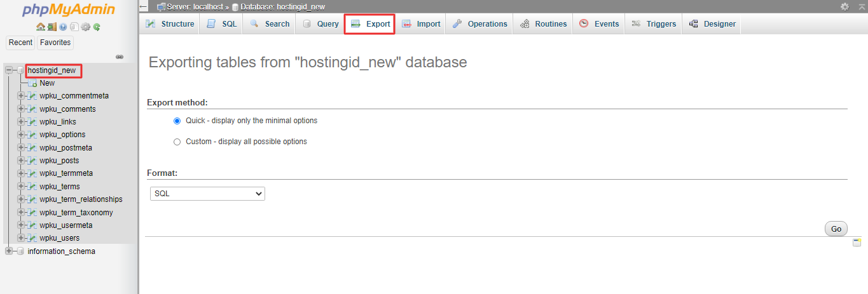Select wpku_options table in tree
This screenshot has width=868, height=294.
click(62, 135)
